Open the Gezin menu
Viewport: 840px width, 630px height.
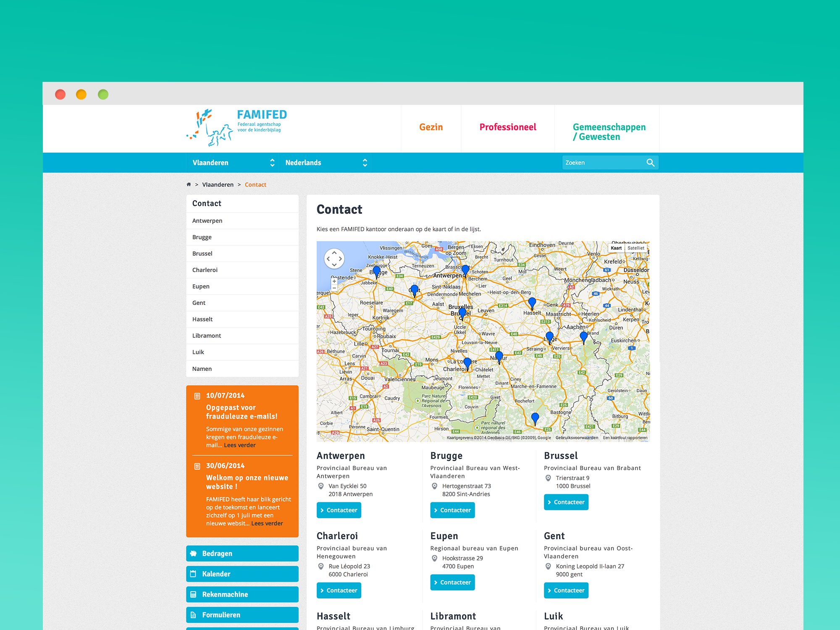coord(431,127)
